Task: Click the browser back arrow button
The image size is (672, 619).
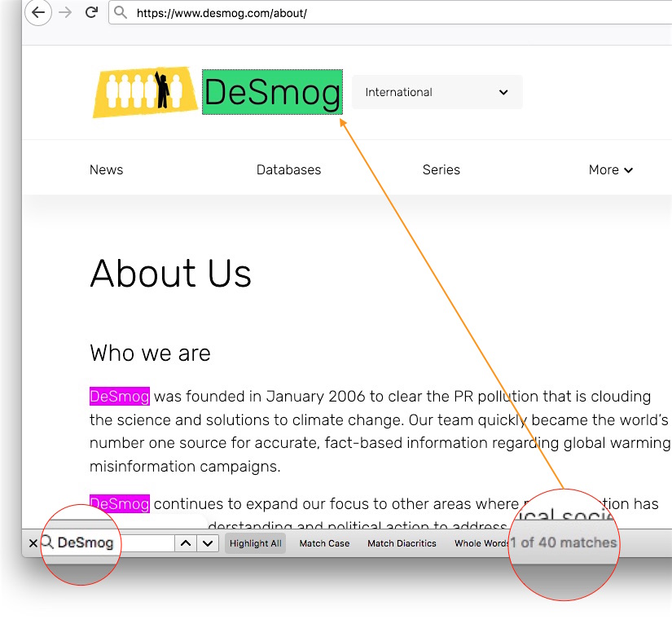Action: (38, 13)
